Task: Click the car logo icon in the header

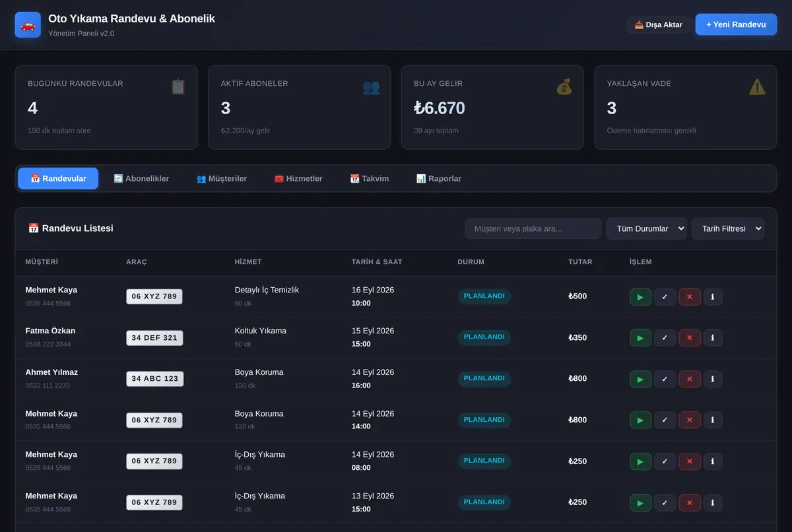Action: click(28, 25)
